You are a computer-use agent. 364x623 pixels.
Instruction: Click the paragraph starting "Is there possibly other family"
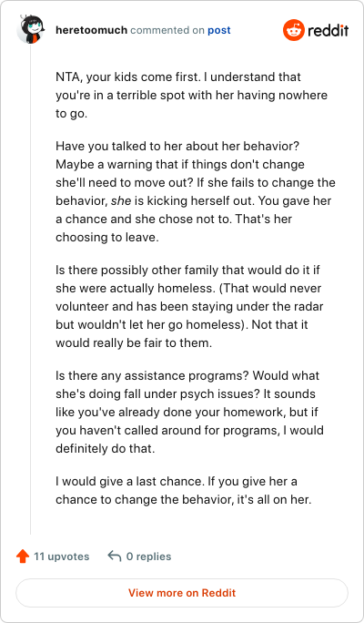pos(187,306)
